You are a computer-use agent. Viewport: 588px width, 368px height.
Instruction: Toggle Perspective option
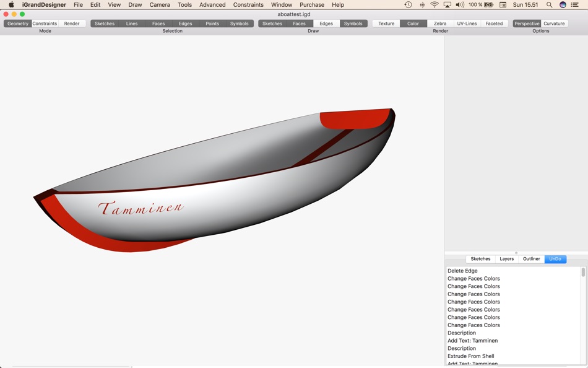click(527, 24)
